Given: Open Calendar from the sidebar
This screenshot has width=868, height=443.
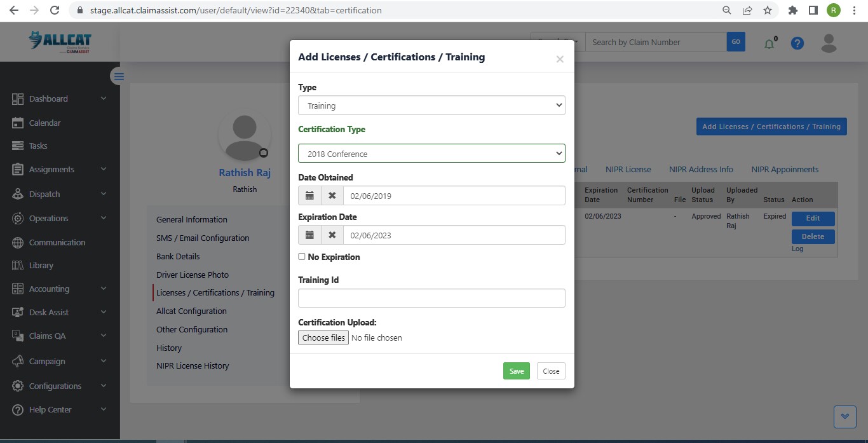Looking at the screenshot, I should (44, 123).
